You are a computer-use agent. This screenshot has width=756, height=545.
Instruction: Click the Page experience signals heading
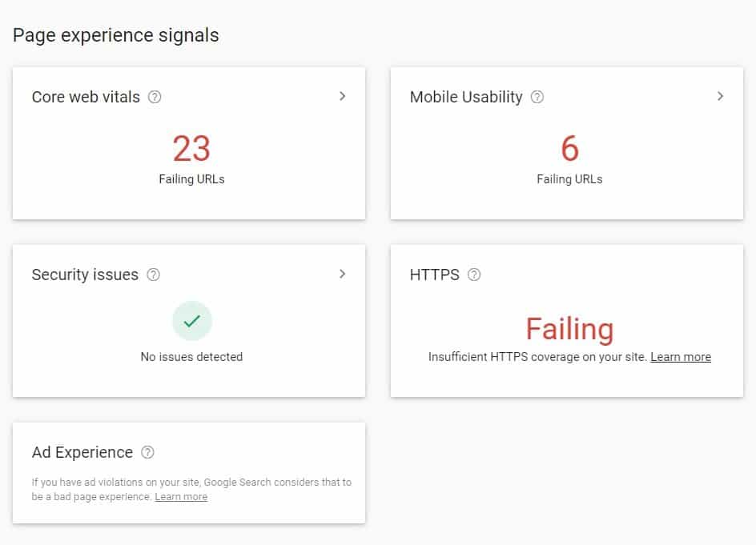(x=115, y=36)
